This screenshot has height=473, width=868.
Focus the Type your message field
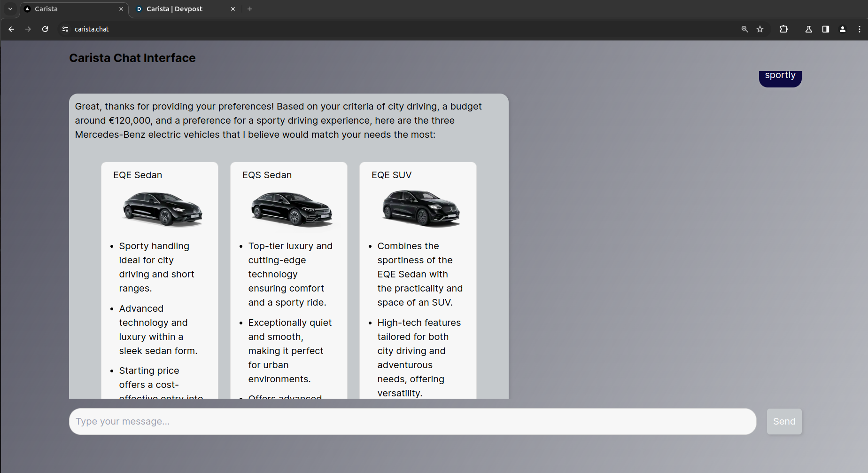point(412,421)
